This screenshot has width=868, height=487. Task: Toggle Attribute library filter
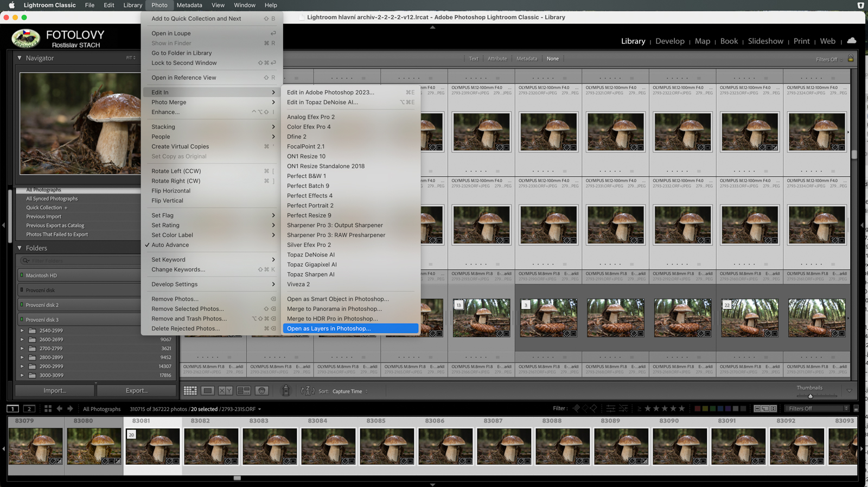pyautogui.click(x=497, y=59)
